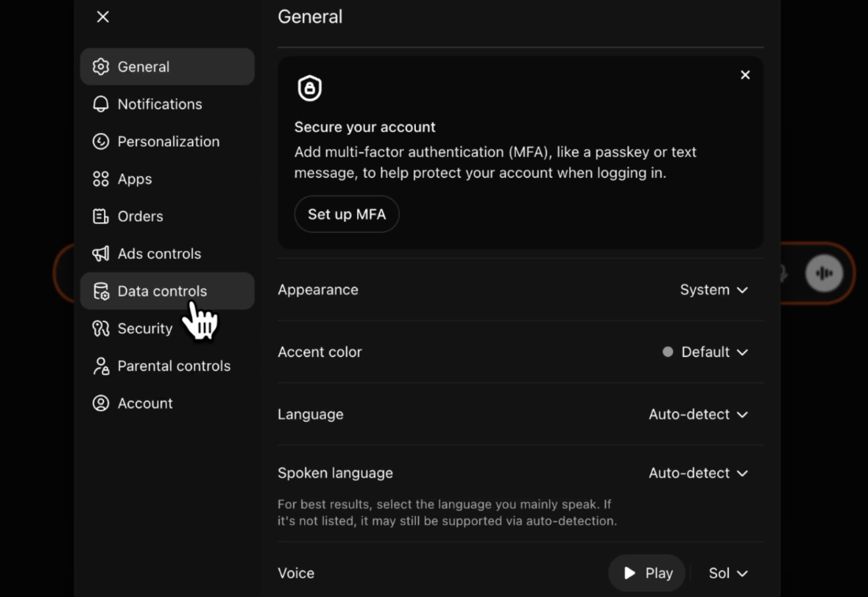Play a preview of the Sol voice
Screen dimensions: 868x597
[x=646, y=573]
